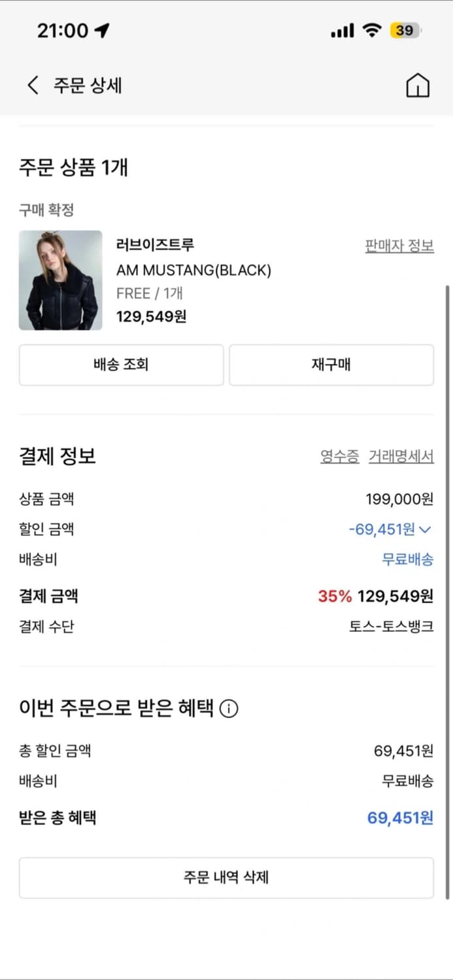The width and height of the screenshot is (453, 980).
Task: Tap 주문 내역 삭제 to delete order history
Action: pos(226,878)
